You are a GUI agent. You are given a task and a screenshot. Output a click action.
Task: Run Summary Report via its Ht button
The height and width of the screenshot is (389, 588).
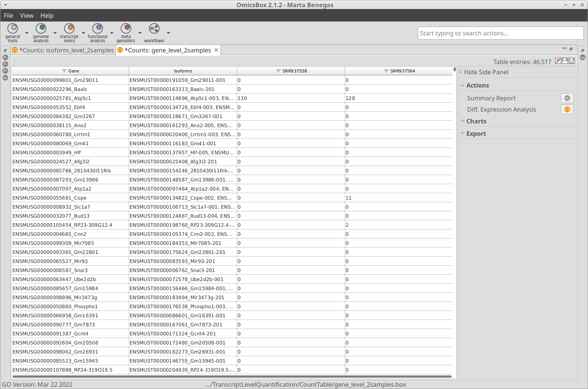click(x=567, y=98)
